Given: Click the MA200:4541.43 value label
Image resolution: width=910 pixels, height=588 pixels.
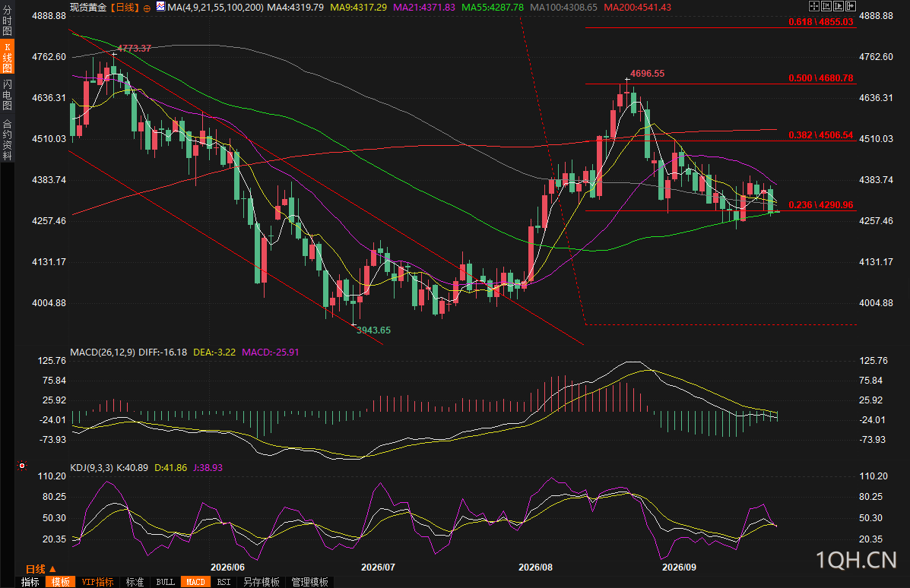Looking at the screenshot, I should (x=637, y=7).
